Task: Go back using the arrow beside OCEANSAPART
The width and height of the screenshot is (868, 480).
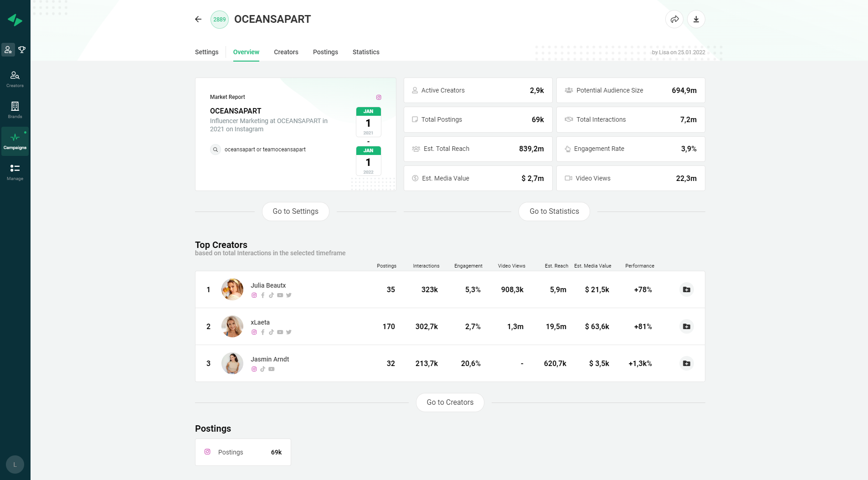Action: tap(198, 19)
